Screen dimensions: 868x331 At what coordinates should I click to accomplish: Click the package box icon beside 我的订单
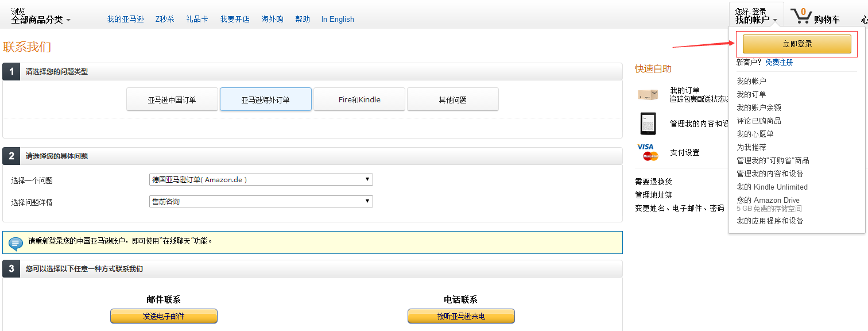(648, 94)
